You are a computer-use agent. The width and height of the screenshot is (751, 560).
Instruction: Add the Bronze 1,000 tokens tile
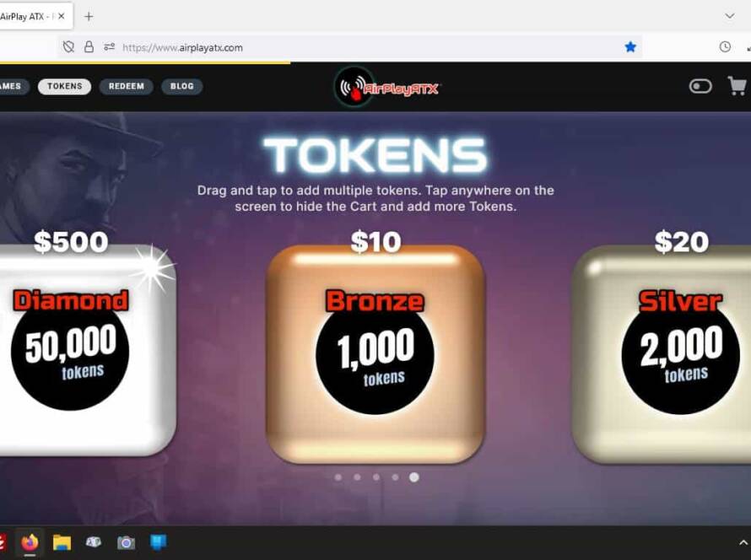(375, 354)
